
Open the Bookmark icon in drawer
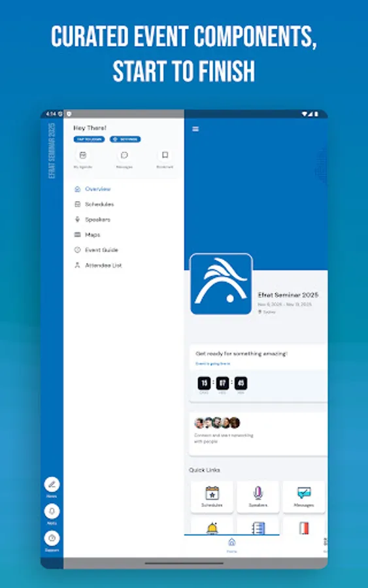click(165, 155)
